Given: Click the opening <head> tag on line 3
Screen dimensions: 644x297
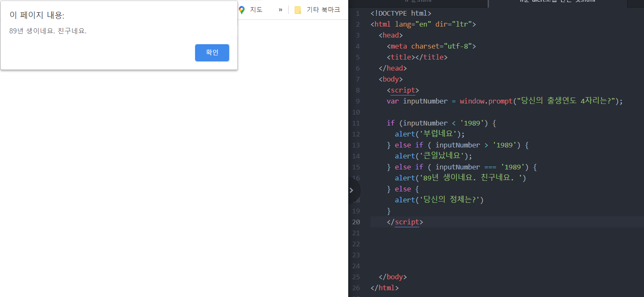Looking at the screenshot, I should 391,35.
